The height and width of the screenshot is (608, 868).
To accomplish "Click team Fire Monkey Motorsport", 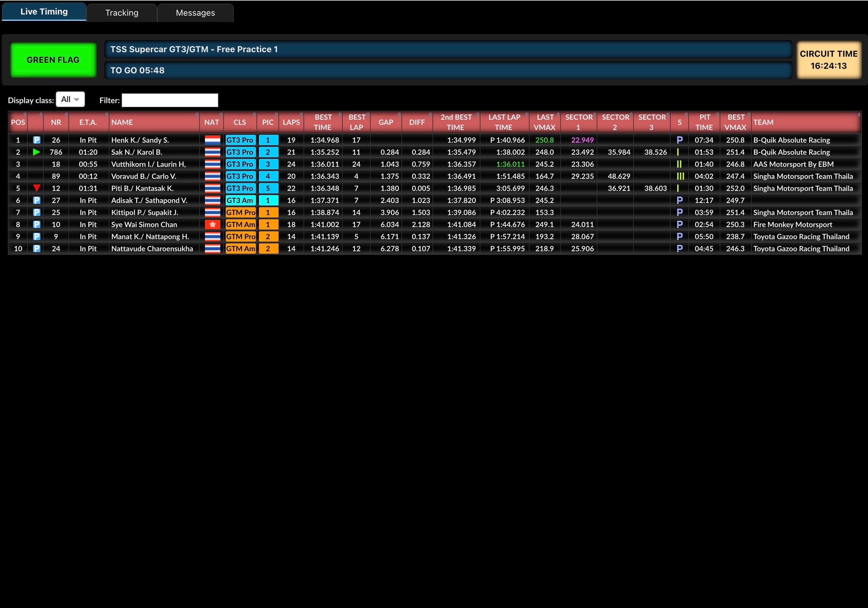I will coord(792,224).
